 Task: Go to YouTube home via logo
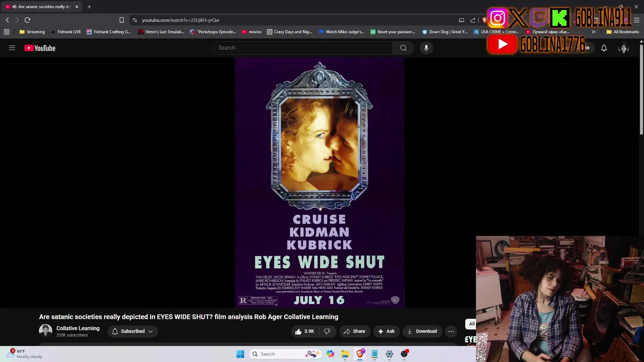[x=40, y=48]
